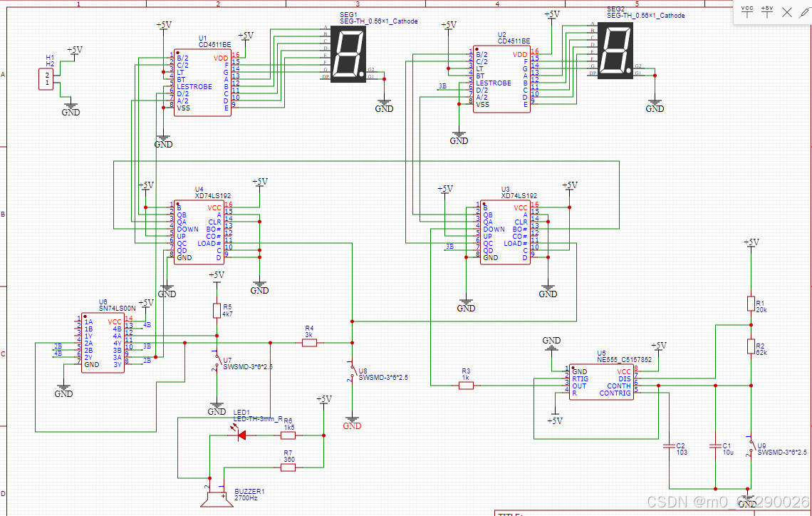This screenshot has width=812, height=516.
Task: Click the 'LED1' designator text
Action: coord(241,413)
